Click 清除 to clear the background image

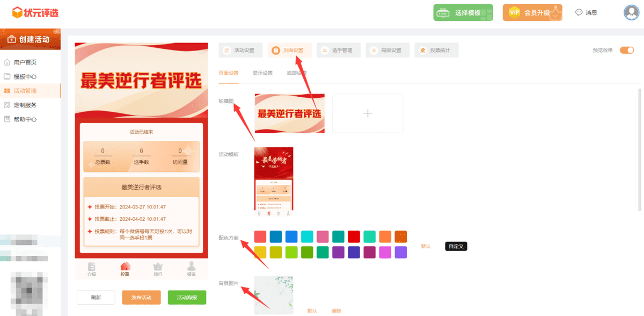[338, 311]
